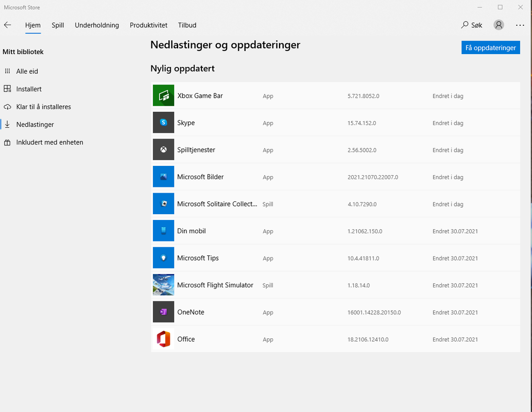
Task: Click version 16001.14228.20150.0 text
Action: coord(374,313)
